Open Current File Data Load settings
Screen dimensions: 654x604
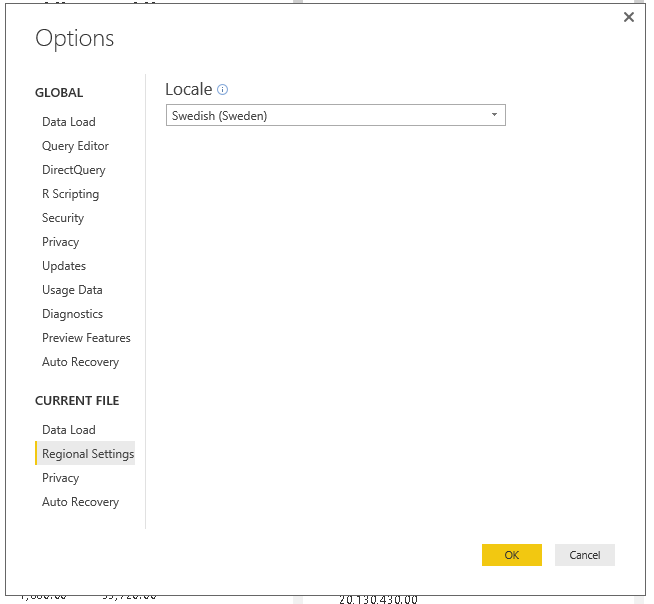point(69,430)
